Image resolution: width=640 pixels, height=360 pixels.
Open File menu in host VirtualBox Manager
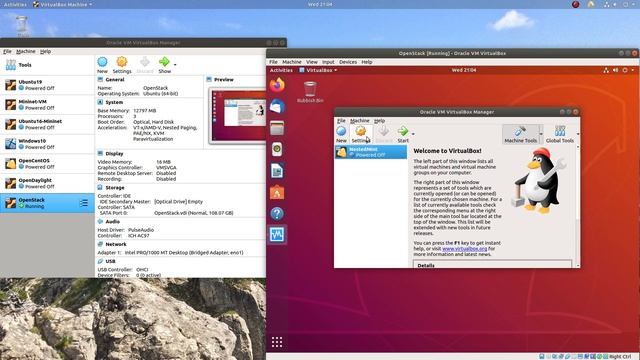tap(7, 51)
